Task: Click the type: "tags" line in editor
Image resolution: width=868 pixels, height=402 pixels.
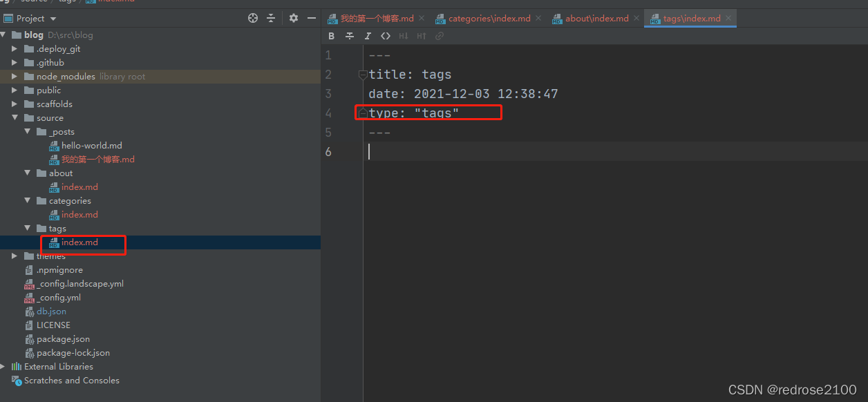Action: (414, 113)
